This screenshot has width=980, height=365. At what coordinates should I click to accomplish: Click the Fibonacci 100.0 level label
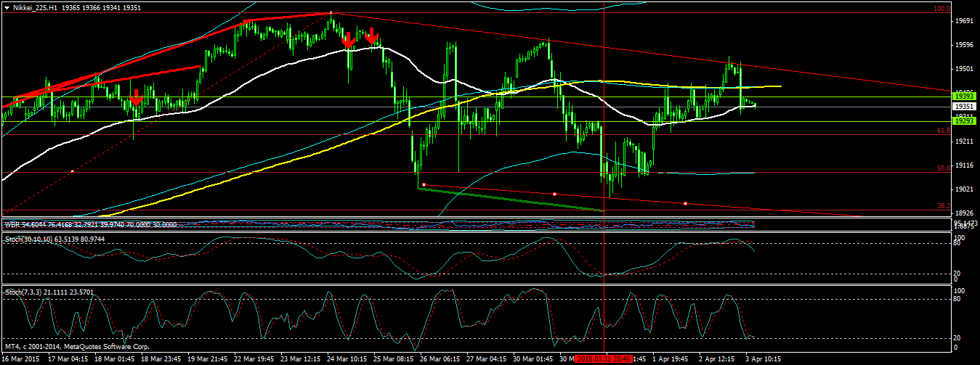(941, 9)
